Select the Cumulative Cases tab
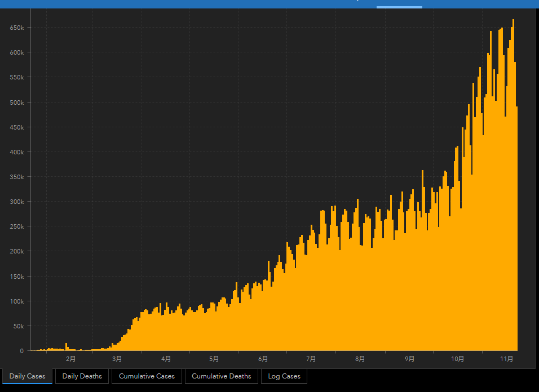This screenshot has height=392, width=539. [147, 376]
